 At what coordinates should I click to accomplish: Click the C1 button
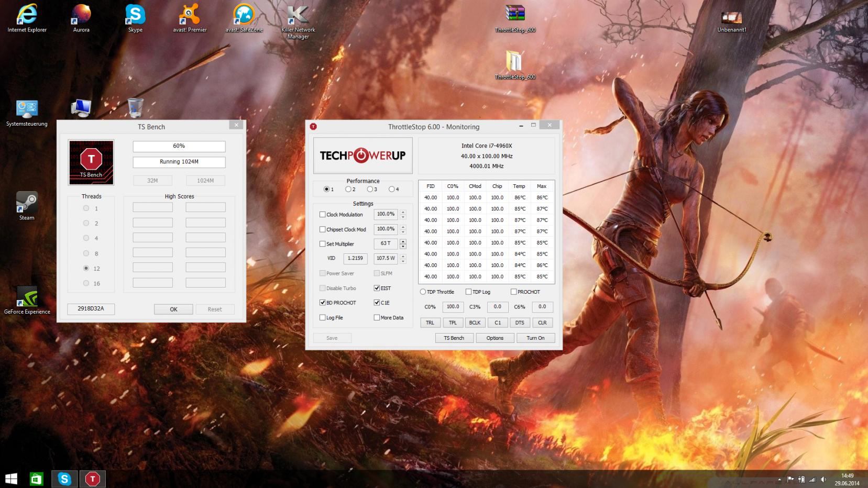pos(498,323)
